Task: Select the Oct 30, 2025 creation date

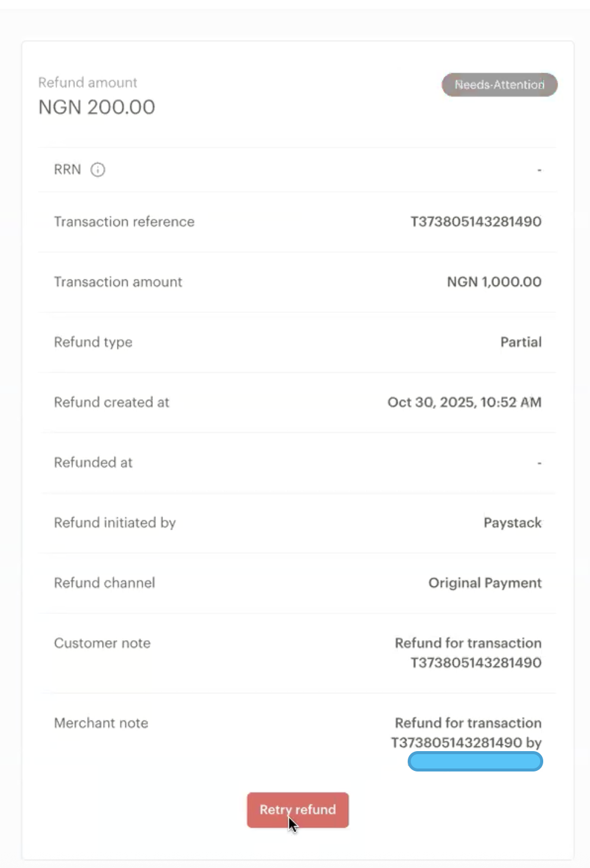Action: (x=464, y=402)
